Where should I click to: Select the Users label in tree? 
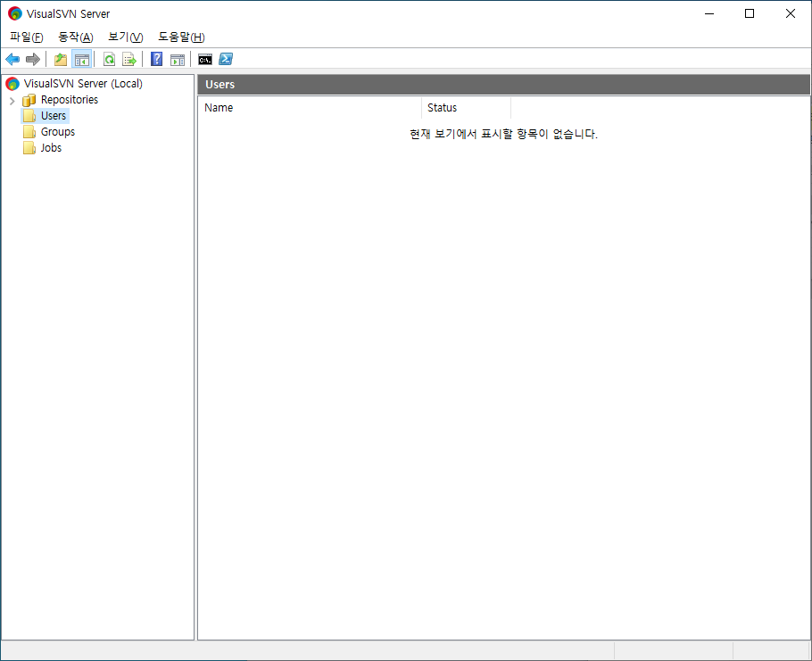click(54, 116)
